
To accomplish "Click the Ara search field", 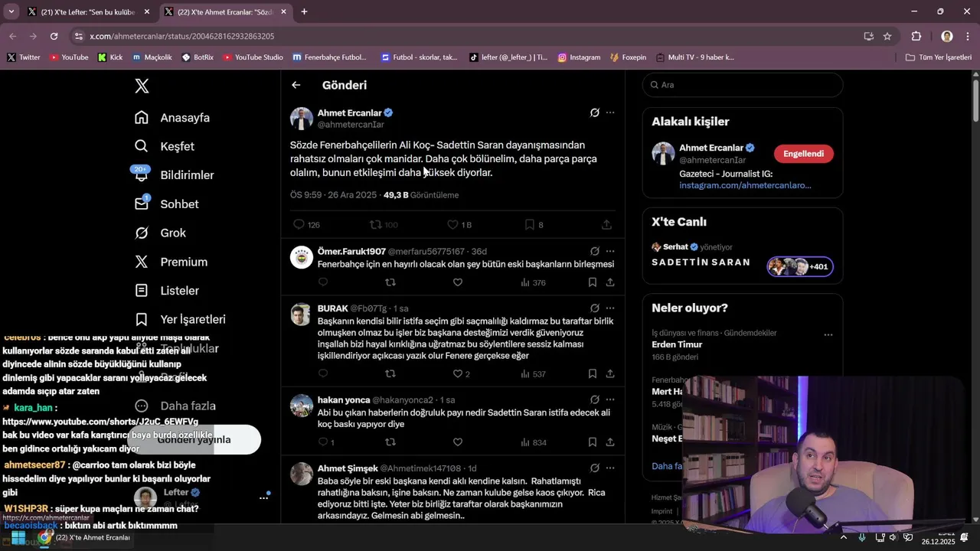I will click(743, 85).
